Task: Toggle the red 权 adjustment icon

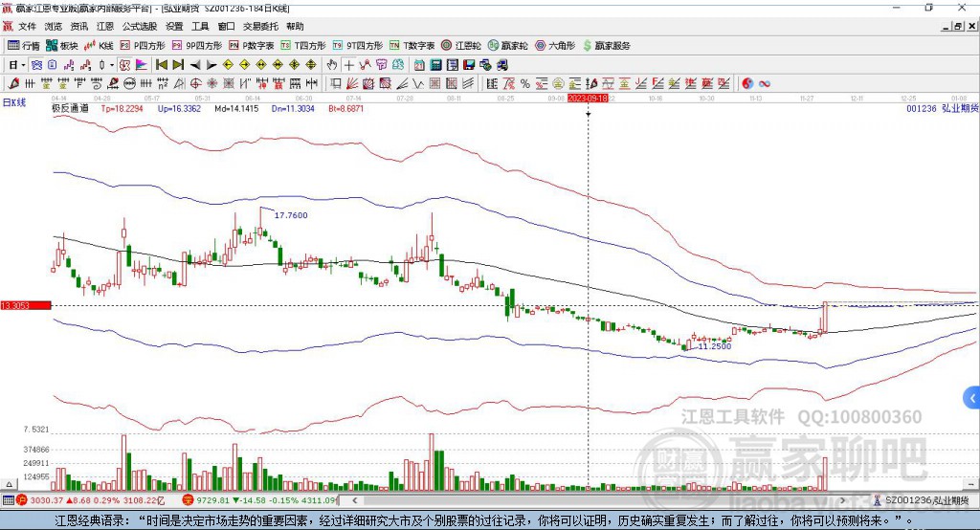Action: 124,65
